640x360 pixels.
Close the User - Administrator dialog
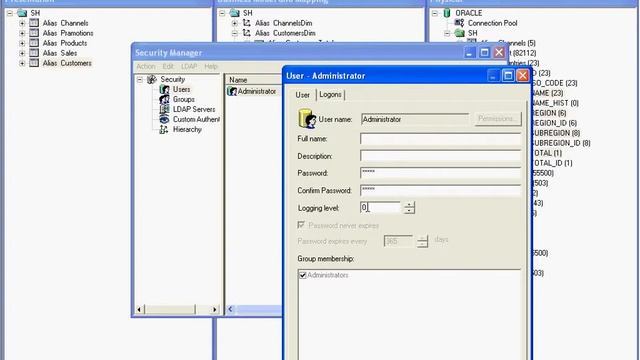tap(522, 76)
